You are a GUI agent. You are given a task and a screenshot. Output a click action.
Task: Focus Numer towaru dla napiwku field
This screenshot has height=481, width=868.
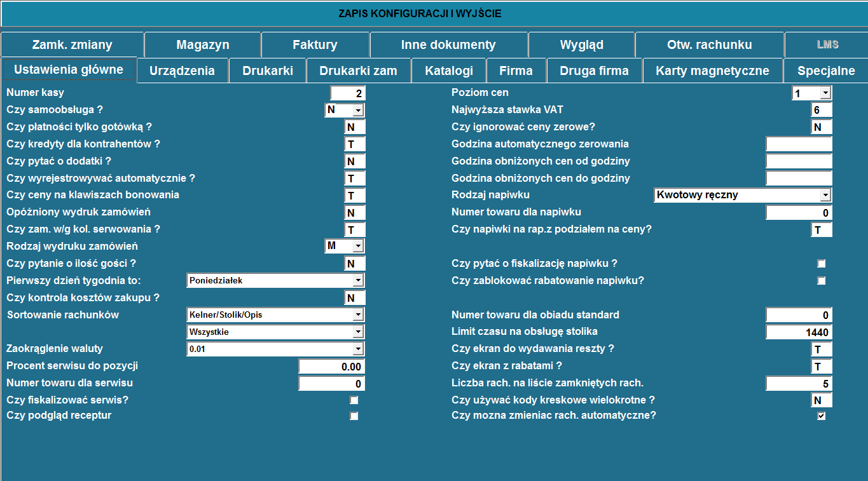pyautogui.click(x=799, y=213)
